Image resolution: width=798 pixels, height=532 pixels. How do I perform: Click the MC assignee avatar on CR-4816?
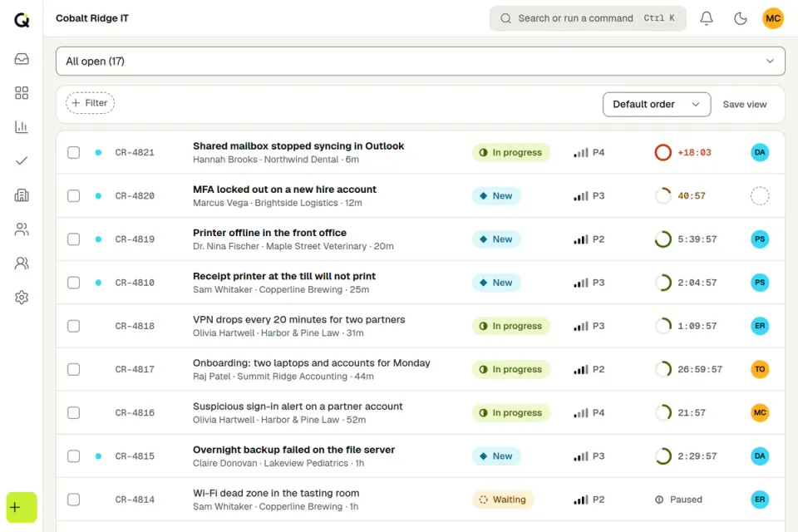pos(760,413)
